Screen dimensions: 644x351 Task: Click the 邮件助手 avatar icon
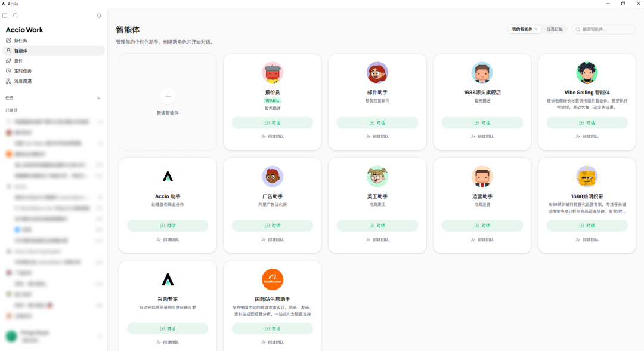point(377,72)
